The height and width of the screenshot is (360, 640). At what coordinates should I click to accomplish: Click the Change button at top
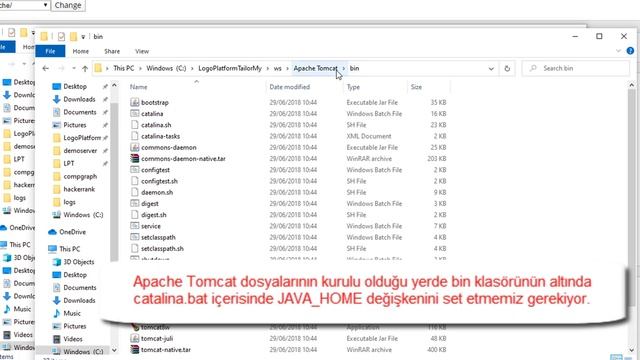[x=68, y=5]
